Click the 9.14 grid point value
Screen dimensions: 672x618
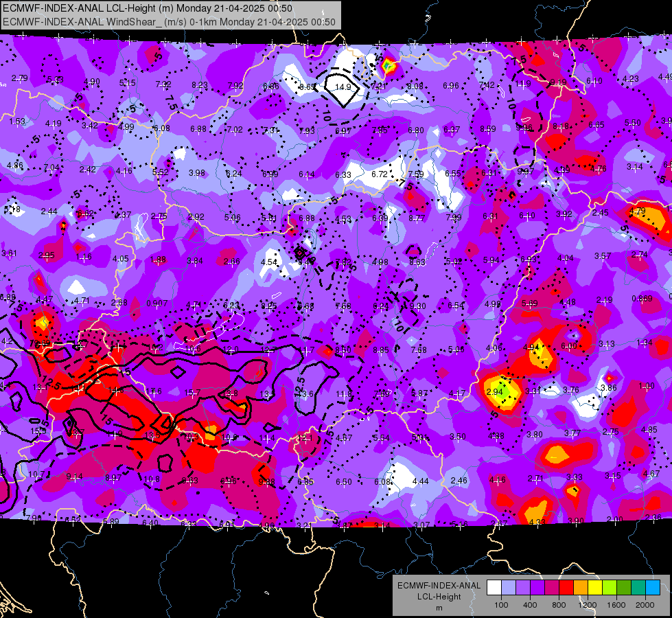75,476
